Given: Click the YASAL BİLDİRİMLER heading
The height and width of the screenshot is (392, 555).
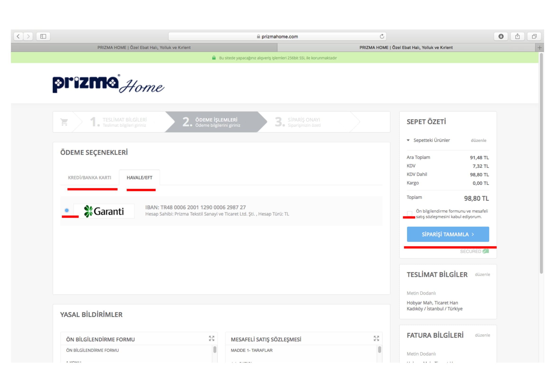Looking at the screenshot, I should (x=91, y=315).
